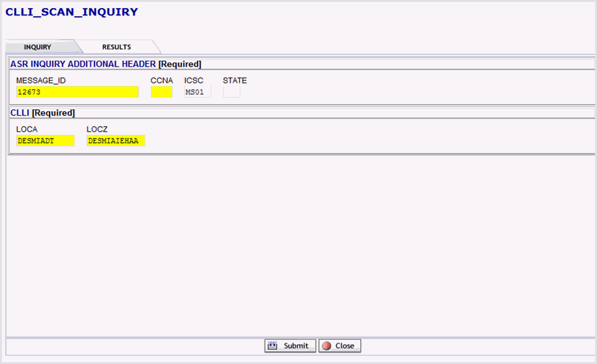This screenshot has height=364, width=597.
Task: Click the LOCA field with DESMIADT
Action: pyautogui.click(x=45, y=141)
